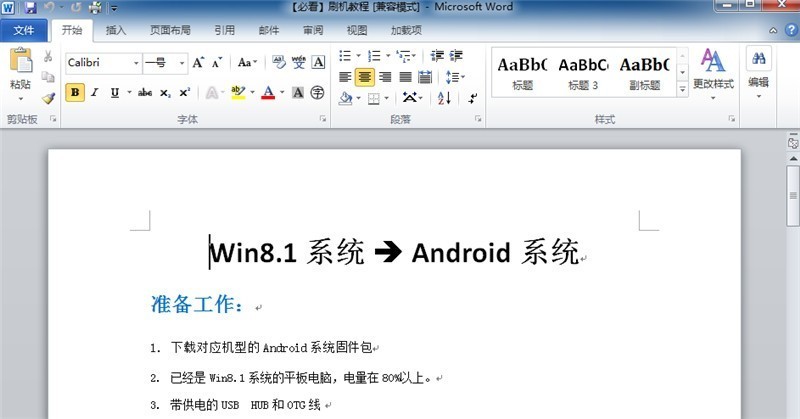Clear formatting with the eraser icon
The height and width of the screenshot is (419, 800).
point(279,62)
